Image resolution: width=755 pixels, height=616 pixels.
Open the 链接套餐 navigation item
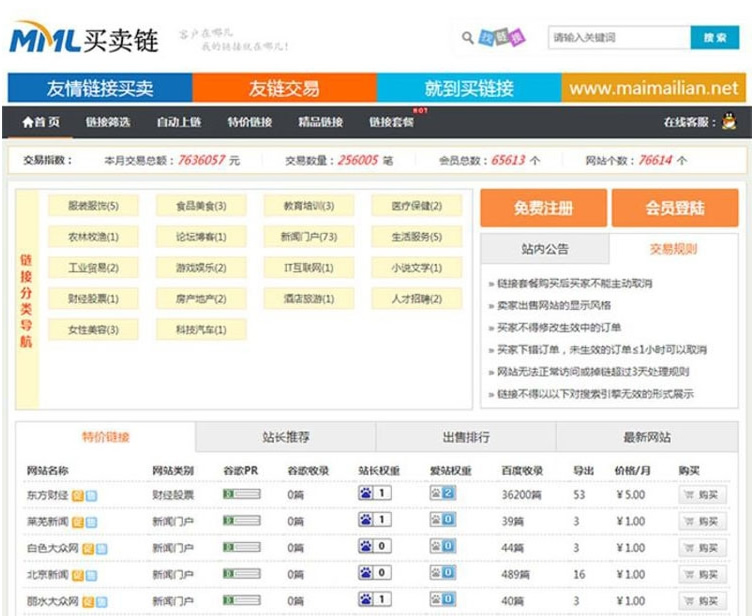(391, 122)
